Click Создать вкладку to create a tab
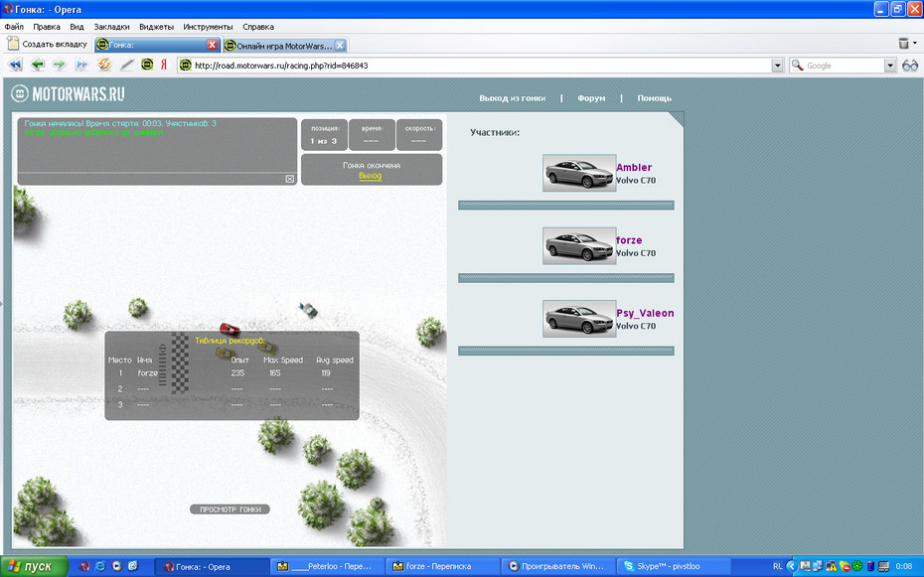 [47, 44]
